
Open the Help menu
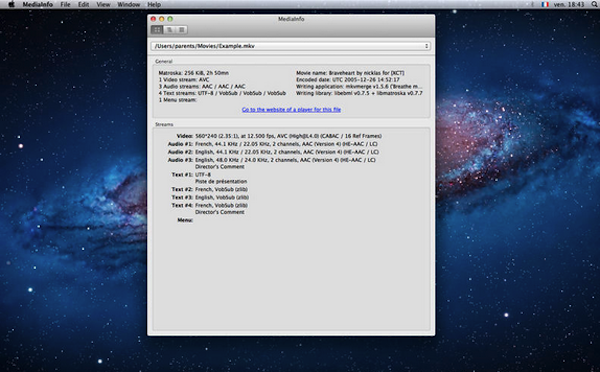pos(154,5)
